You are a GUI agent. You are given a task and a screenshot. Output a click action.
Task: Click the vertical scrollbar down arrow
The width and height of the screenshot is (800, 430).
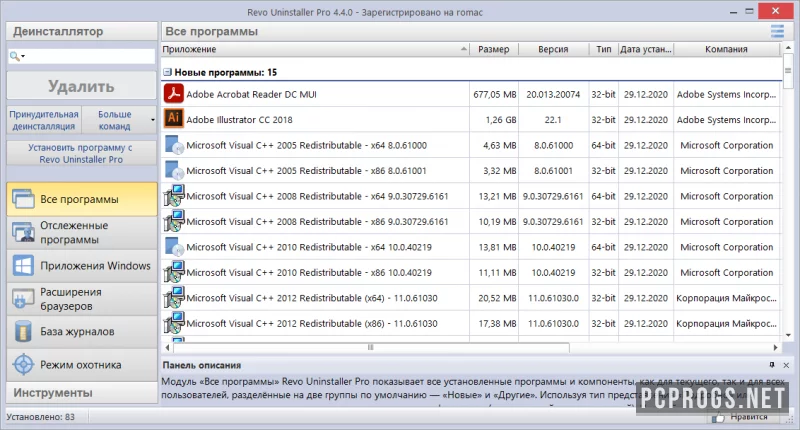coord(788,335)
